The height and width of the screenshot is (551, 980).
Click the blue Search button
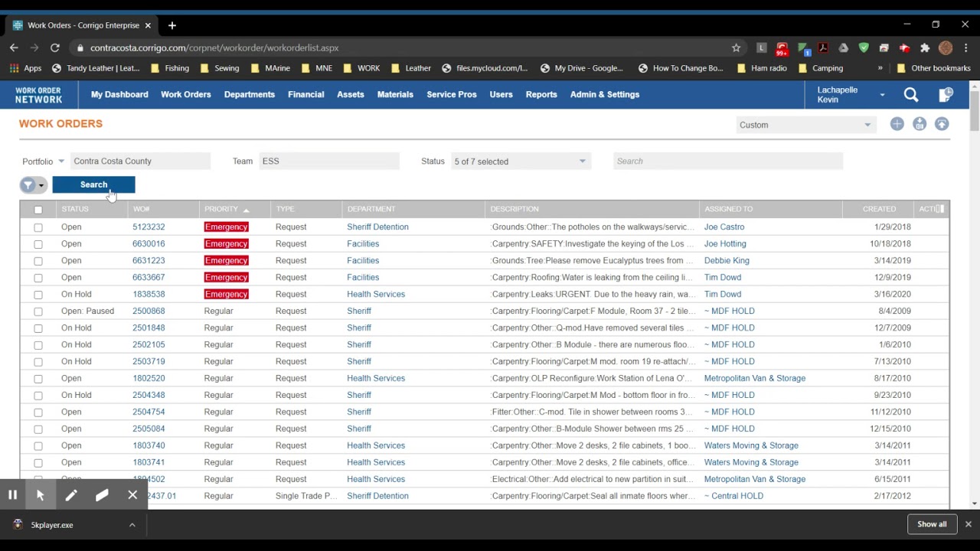pyautogui.click(x=93, y=184)
